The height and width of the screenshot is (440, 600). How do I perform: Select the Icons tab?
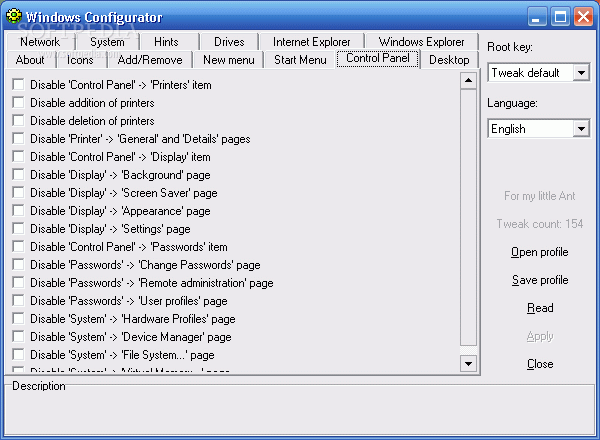[x=80, y=60]
